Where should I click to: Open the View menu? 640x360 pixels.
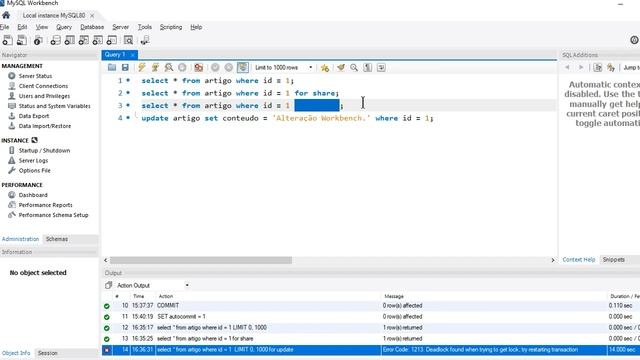(42, 27)
